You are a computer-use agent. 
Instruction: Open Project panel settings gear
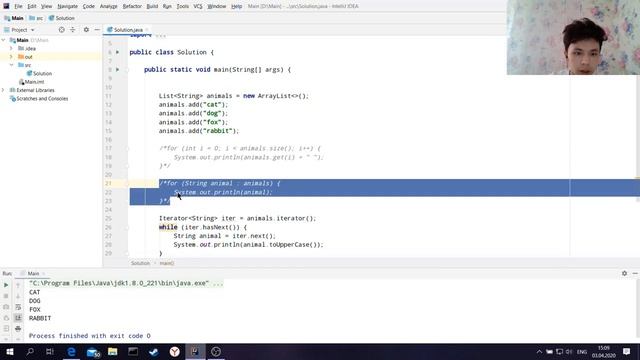86,29
